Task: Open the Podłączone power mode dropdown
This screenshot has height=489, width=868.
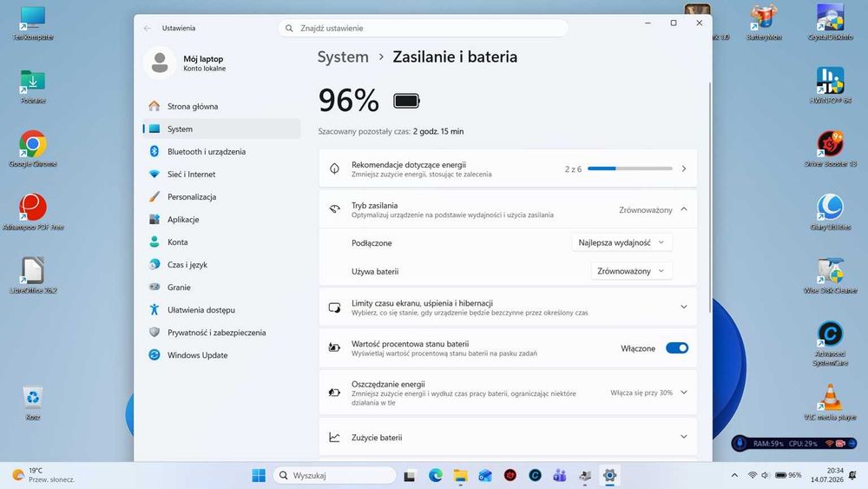Action: (621, 242)
